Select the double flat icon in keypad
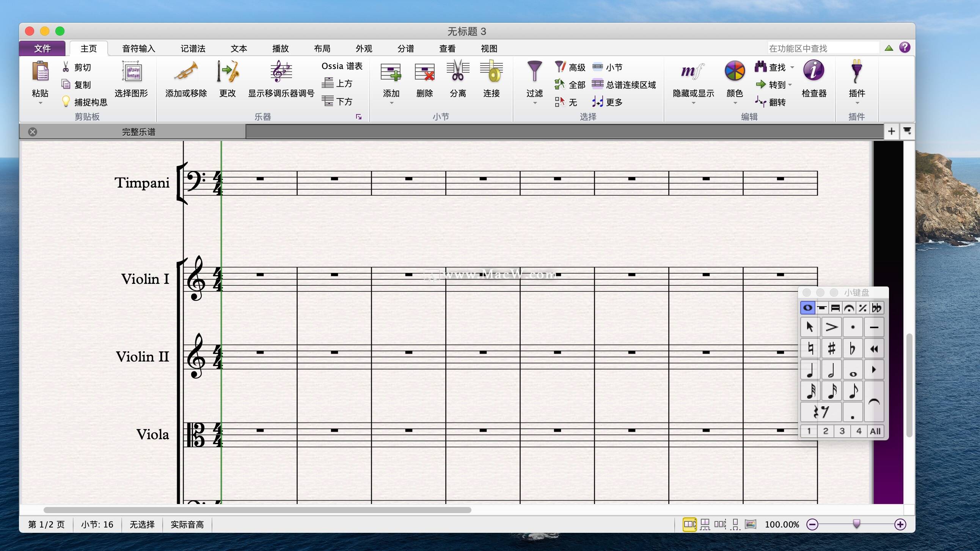Viewport: 980px width, 551px height. [878, 307]
